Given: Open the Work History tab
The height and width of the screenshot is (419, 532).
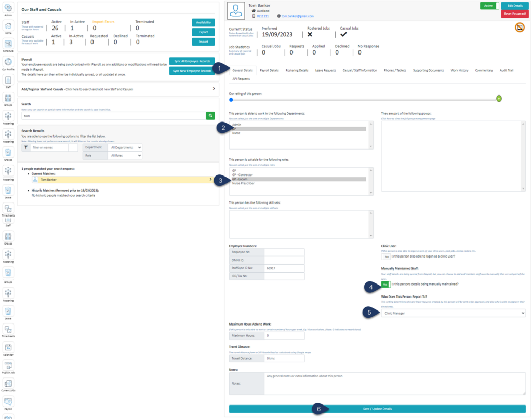Looking at the screenshot, I should click(x=459, y=70).
